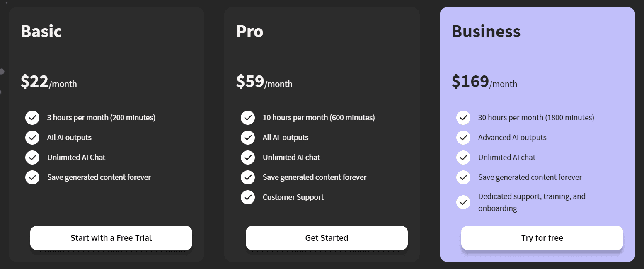Click the checkmark beside "Save generated content forever" in Basic
This screenshot has width=644, height=269.
click(x=32, y=177)
